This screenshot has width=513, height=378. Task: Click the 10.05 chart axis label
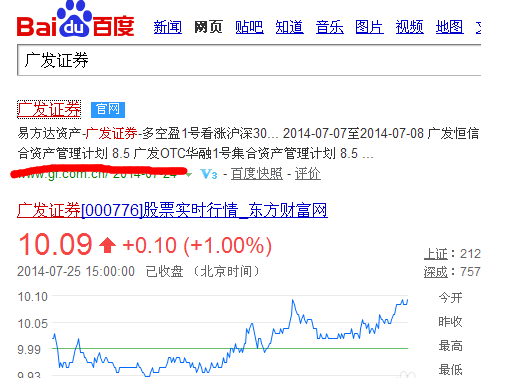tap(33, 323)
